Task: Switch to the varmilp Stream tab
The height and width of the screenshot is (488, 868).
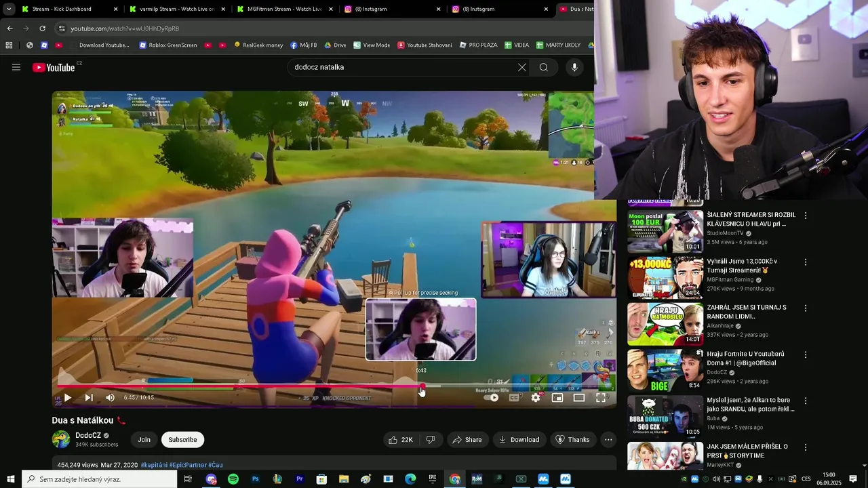Action: (x=177, y=9)
